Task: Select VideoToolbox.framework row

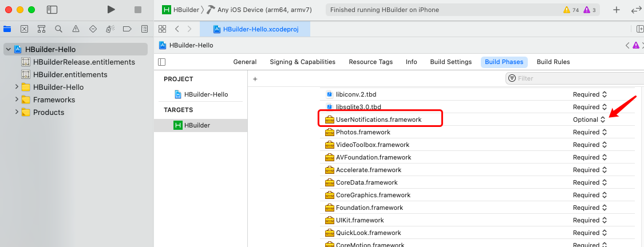Action: coord(477,145)
